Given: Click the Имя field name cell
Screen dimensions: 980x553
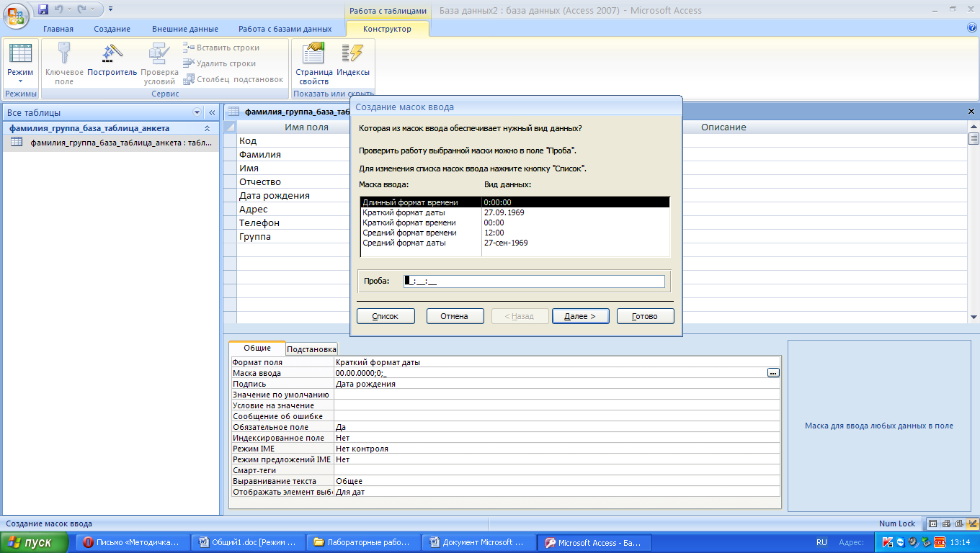Looking at the screenshot, I should [293, 168].
